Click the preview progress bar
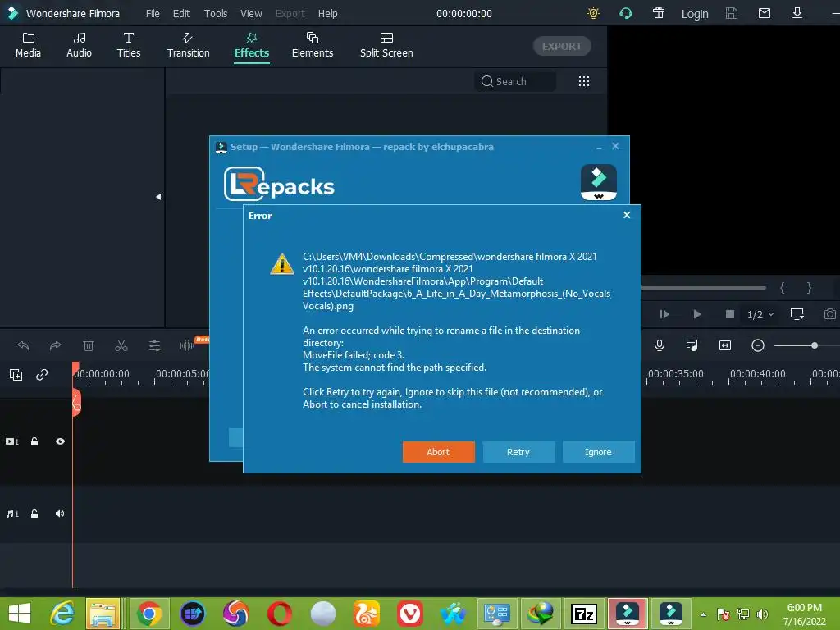Viewport: 840px width, 630px height. 703,288
